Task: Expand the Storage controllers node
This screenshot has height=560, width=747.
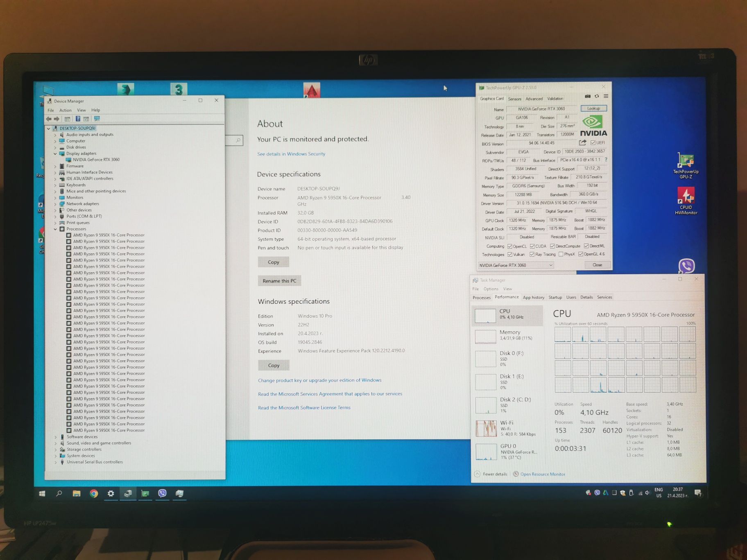Action: pyautogui.click(x=56, y=449)
